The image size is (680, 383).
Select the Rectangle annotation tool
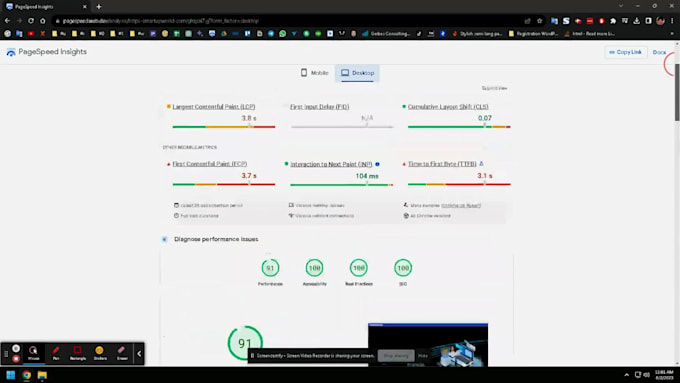tap(78, 353)
